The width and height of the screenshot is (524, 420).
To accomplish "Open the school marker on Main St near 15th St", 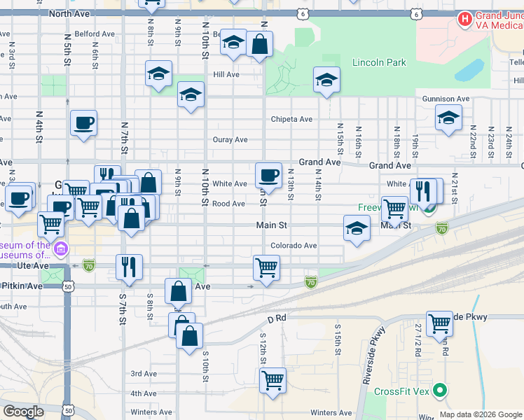I will (357, 229).
